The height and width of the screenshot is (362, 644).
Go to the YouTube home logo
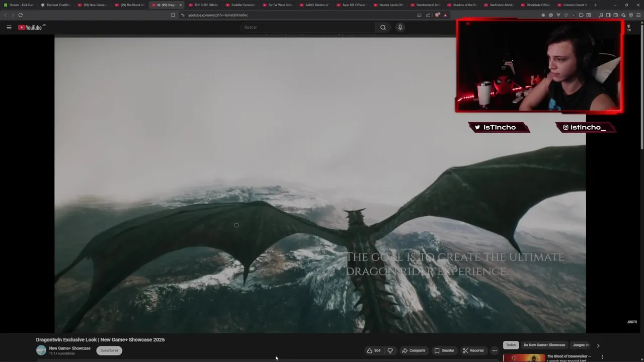pos(30,27)
